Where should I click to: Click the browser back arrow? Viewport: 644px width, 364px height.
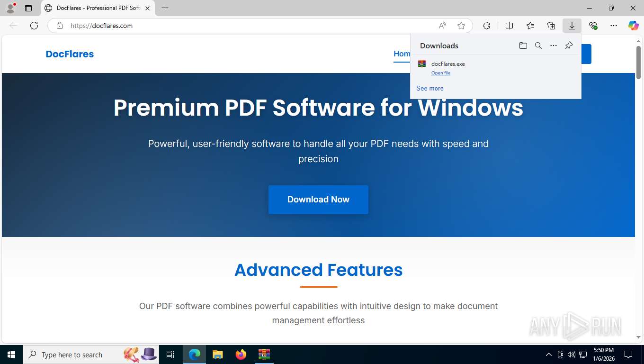point(13,26)
